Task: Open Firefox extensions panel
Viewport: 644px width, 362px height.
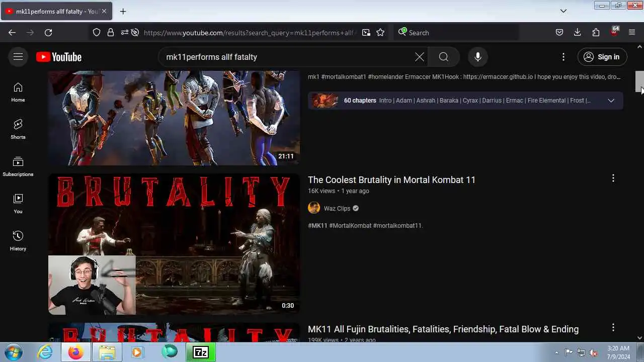Action: [x=596, y=32]
